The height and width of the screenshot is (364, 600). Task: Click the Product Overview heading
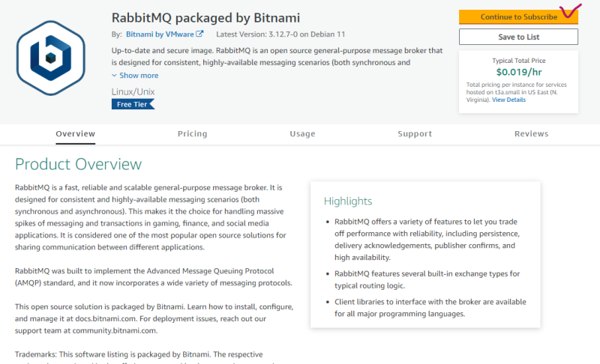click(78, 165)
